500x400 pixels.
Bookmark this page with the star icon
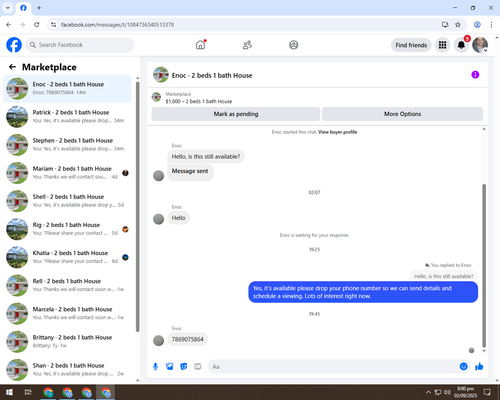pyautogui.click(x=458, y=24)
